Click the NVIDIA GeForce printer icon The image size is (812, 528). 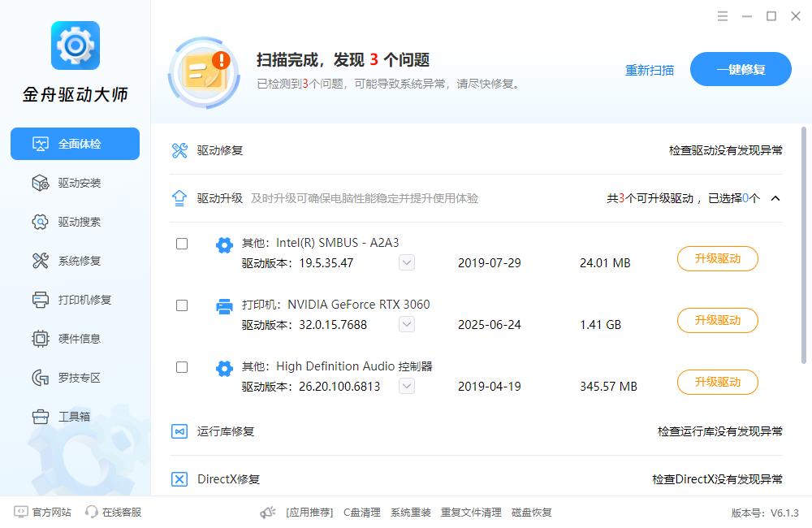224,307
